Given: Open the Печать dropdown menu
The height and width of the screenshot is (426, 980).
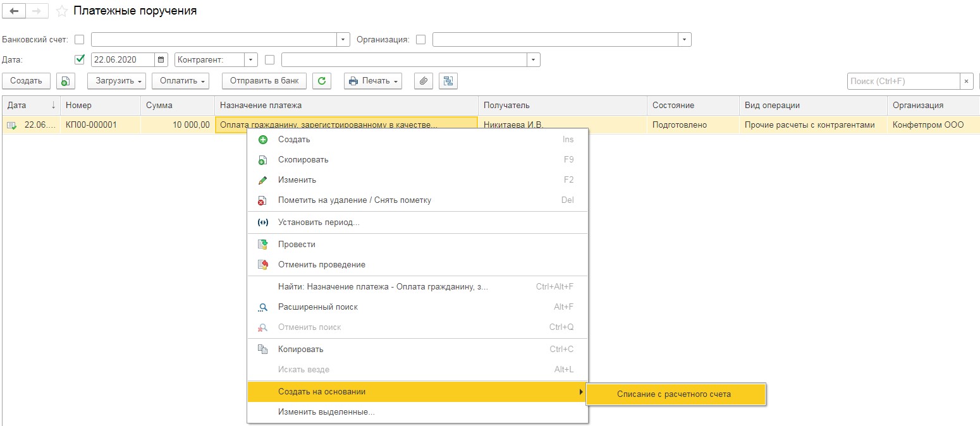Looking at the screenshot, I should 373,81.
